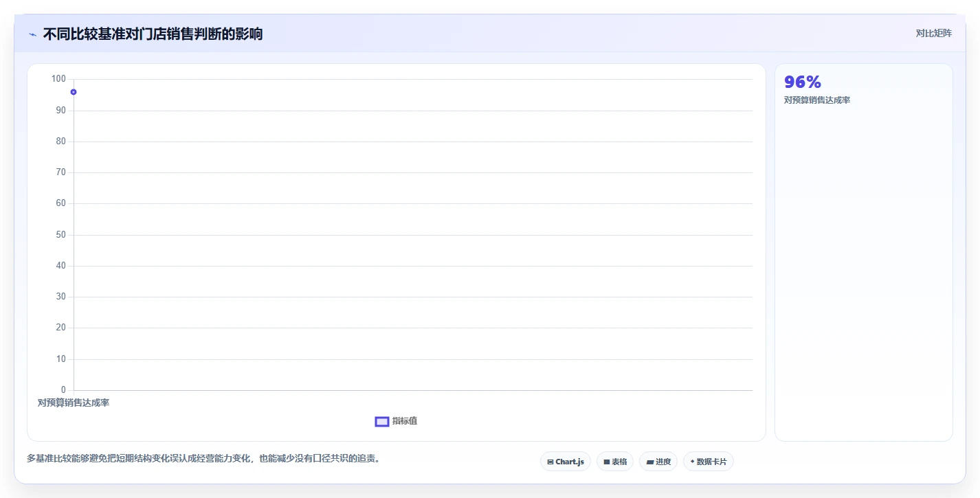Click the 96% metric value
Image resolution: width=980 pixels, height=498 pixels.
803,82
